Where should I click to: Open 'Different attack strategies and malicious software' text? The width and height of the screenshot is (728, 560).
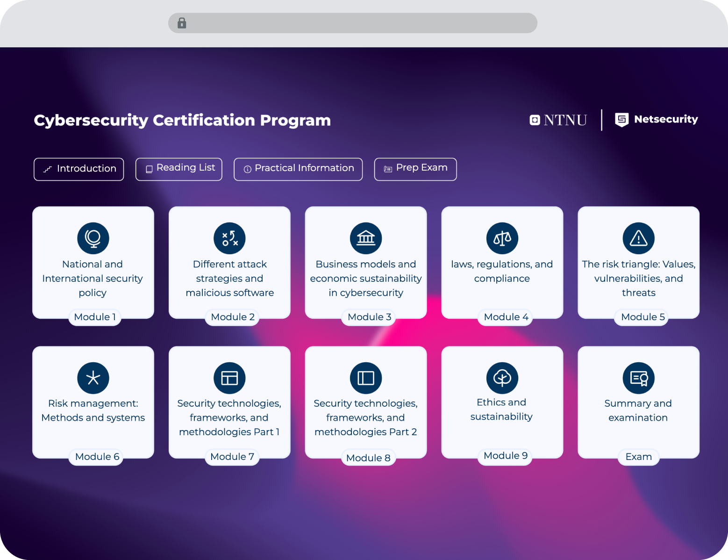click(x=229, y=279)
